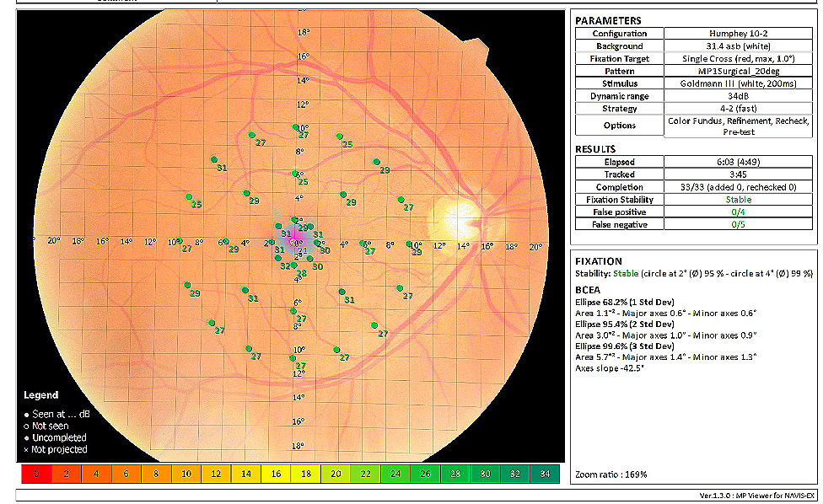Click green 'Stable' in Results table
Viewport: 823px width, 504px height.
coord(738,199)
